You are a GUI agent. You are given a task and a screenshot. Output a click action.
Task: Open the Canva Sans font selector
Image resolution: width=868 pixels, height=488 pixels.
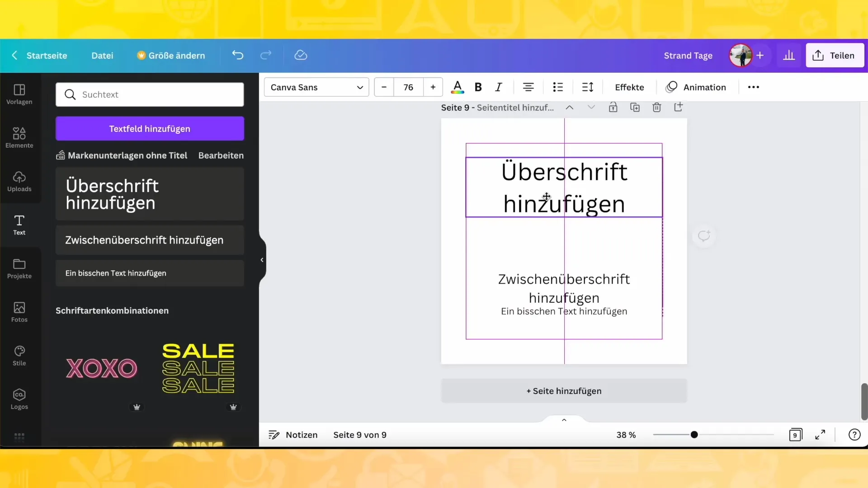(316, 87)
